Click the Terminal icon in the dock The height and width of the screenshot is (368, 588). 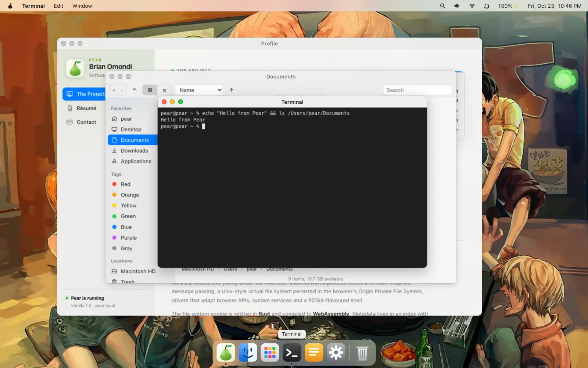coord(292,353)
